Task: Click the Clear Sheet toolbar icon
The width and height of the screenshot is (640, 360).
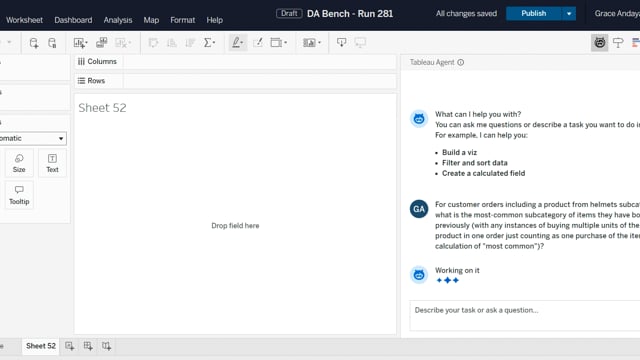Action: pyautogui.click(x=121, y=42)
